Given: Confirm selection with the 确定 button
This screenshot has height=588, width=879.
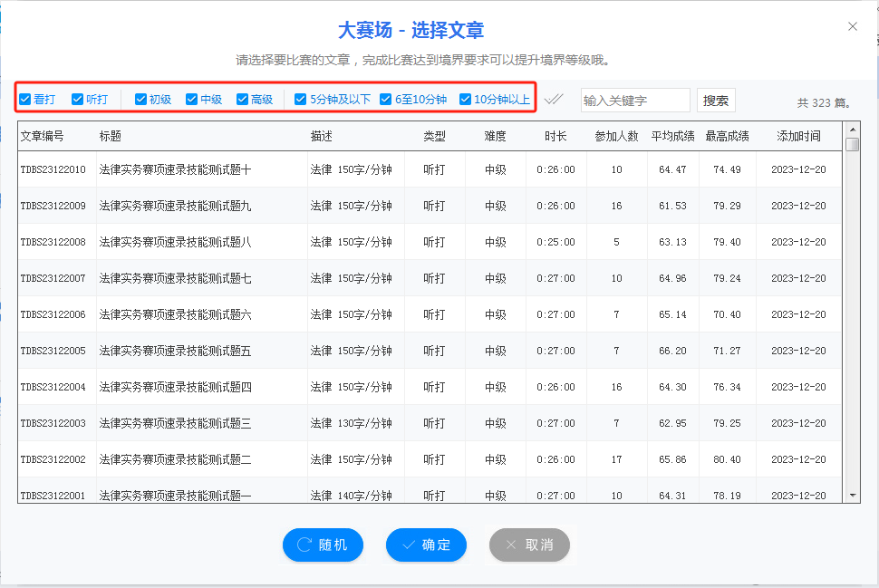Looking at the screenshot, I should coord(426,545).
